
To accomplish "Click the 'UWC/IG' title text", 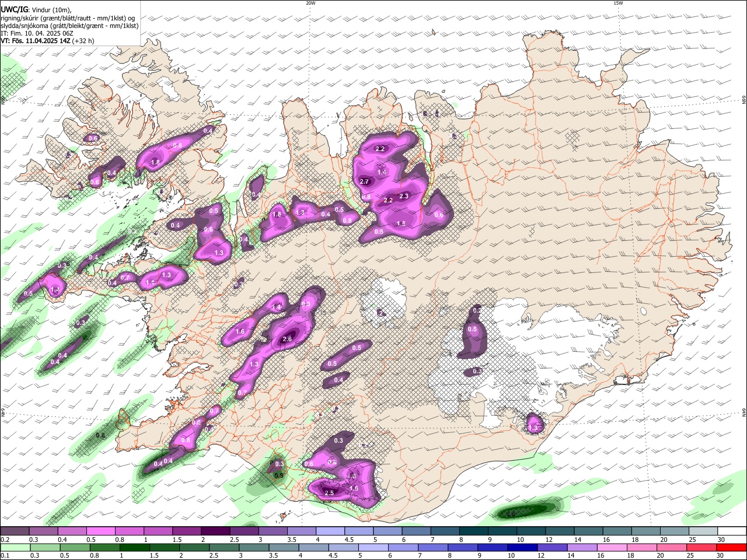I will (14, 10).
